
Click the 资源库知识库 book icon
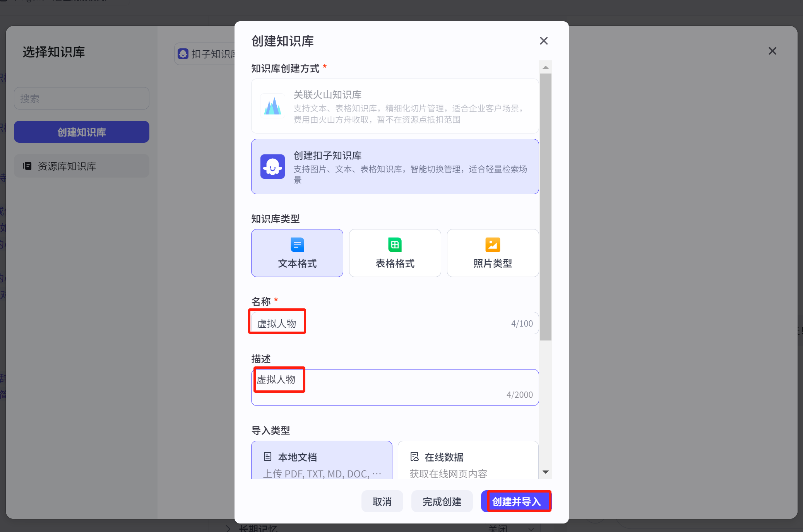tap(27, 166)
